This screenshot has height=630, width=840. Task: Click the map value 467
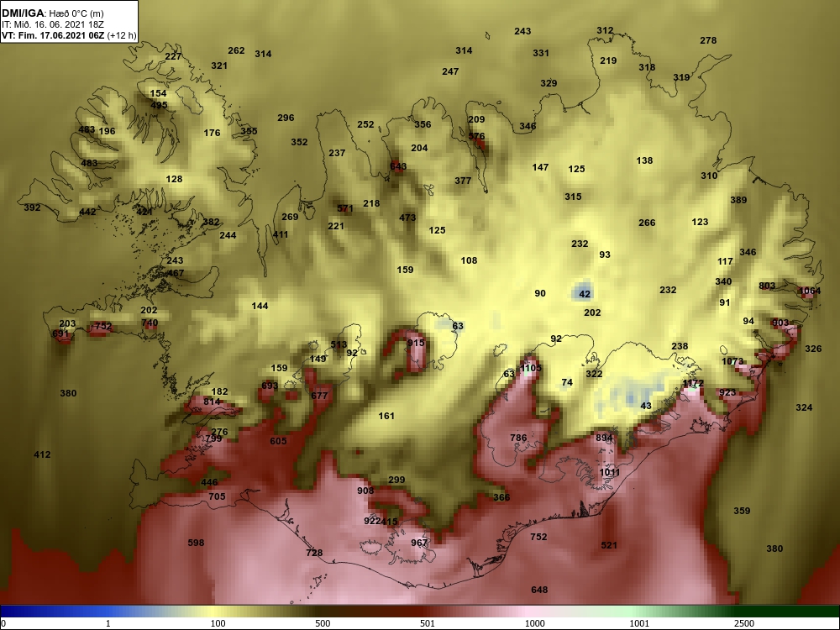[176, 273]
